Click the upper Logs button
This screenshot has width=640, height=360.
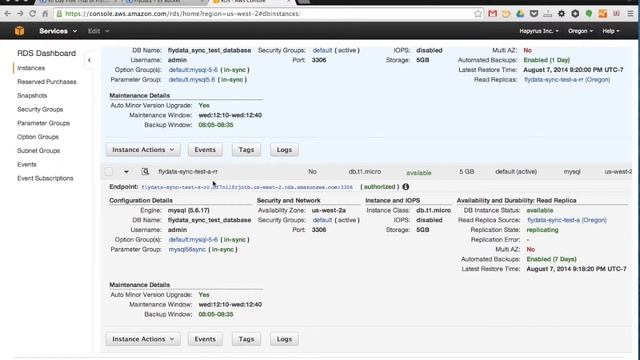tap(284, 150)
